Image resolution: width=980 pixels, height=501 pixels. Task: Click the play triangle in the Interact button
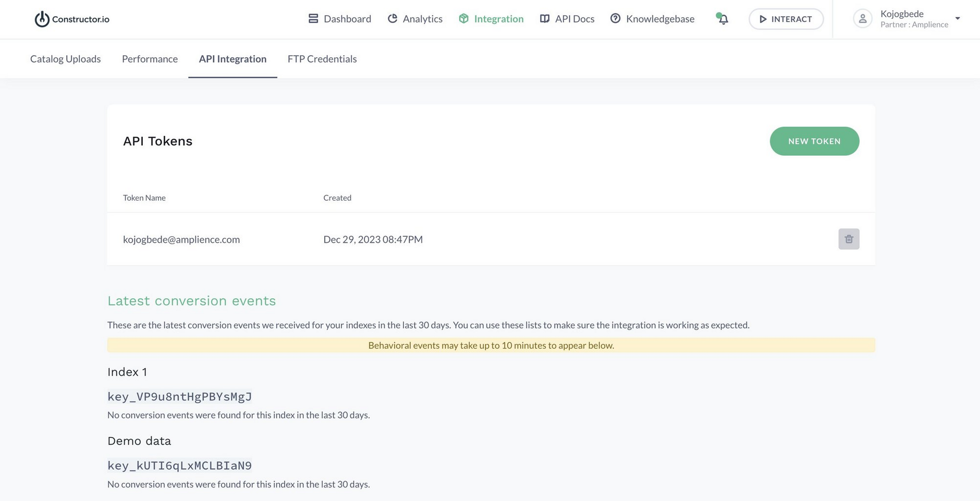coord(763,19)
